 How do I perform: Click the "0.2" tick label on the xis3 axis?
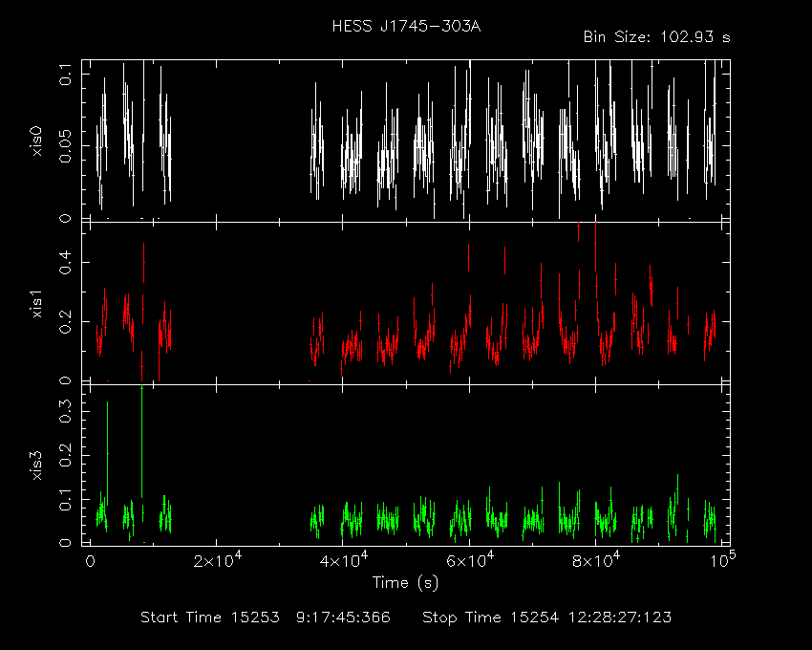(65, 456)
